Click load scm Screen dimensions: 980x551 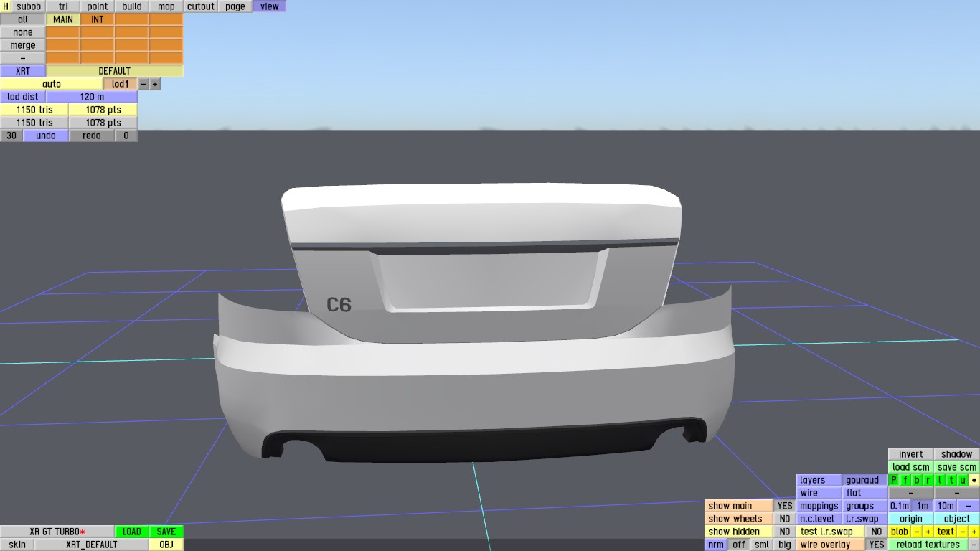[911, 467]
